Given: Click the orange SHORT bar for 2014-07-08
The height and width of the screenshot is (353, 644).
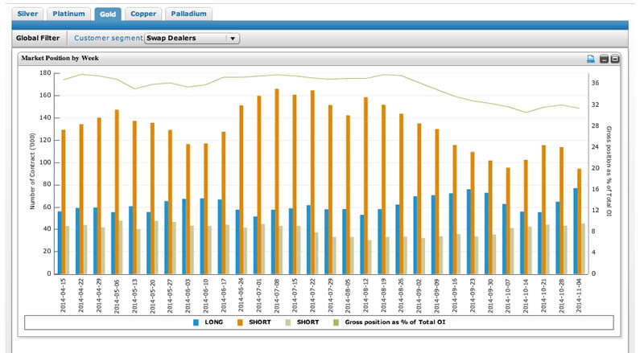Looking at the screenshot, I should [x=276, y=181].
